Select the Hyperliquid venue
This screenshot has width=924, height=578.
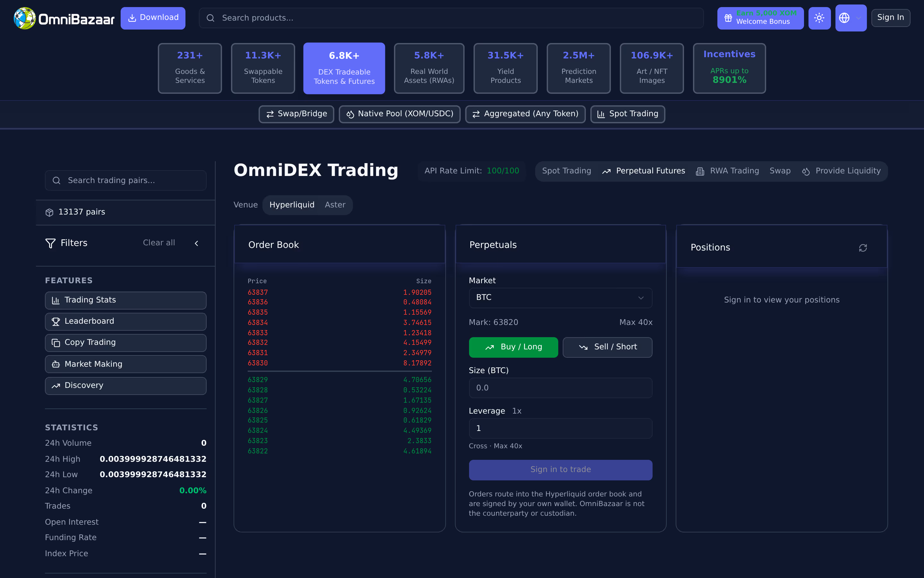click(x=292, y=205)
